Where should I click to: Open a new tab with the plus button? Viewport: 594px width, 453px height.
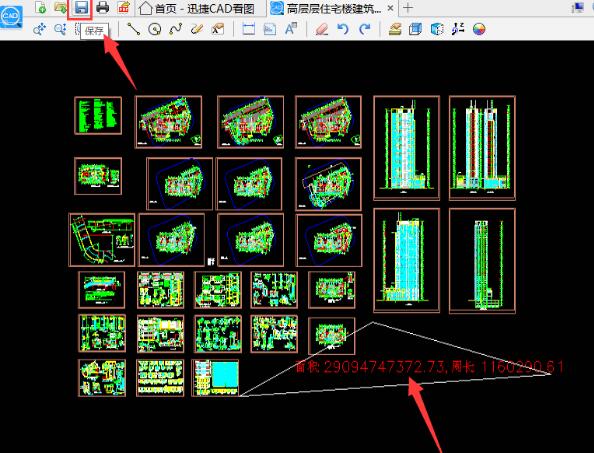coord(408,8)
